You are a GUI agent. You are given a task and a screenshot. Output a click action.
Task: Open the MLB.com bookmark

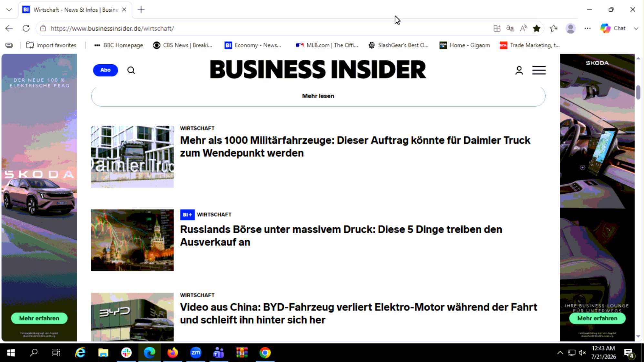coord(327,45)
